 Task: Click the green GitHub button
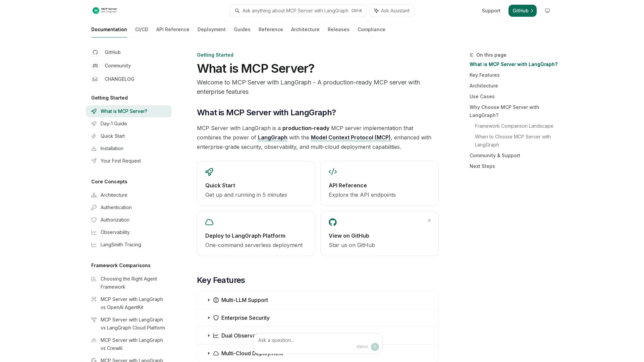(523, 11)
